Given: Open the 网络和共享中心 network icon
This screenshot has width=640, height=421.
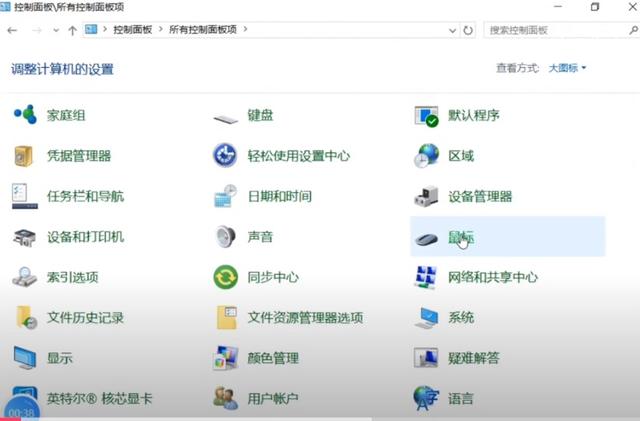Looking at the screenshot, I should point(426,277).
